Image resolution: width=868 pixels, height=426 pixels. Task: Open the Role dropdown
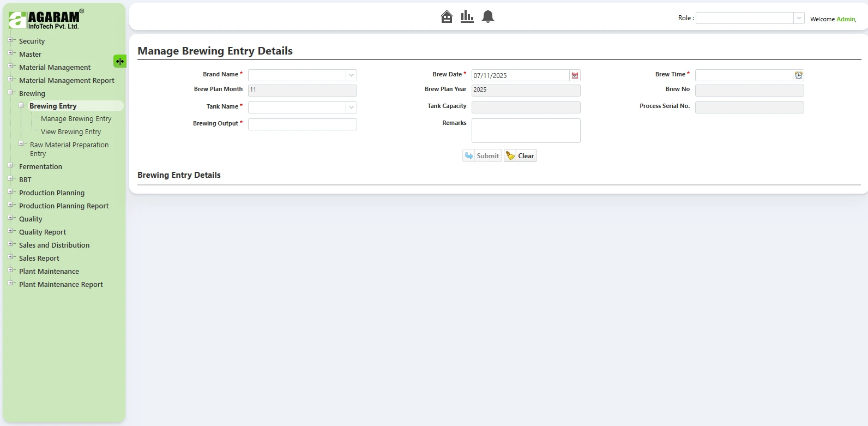[798, 18]
